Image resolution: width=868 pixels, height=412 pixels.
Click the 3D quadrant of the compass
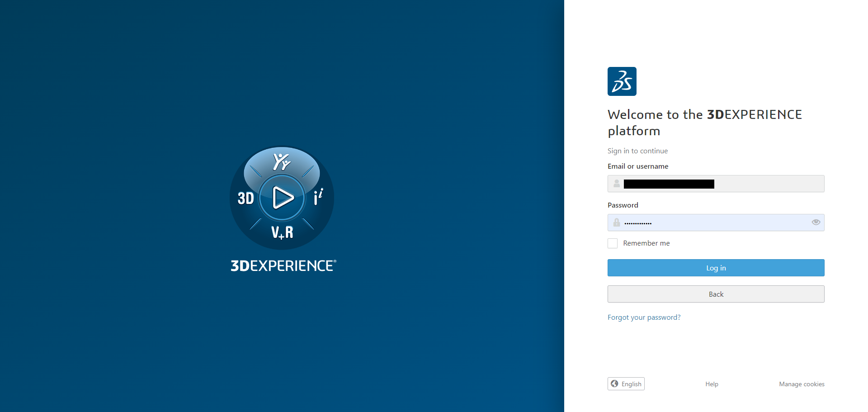pos(246,198)
